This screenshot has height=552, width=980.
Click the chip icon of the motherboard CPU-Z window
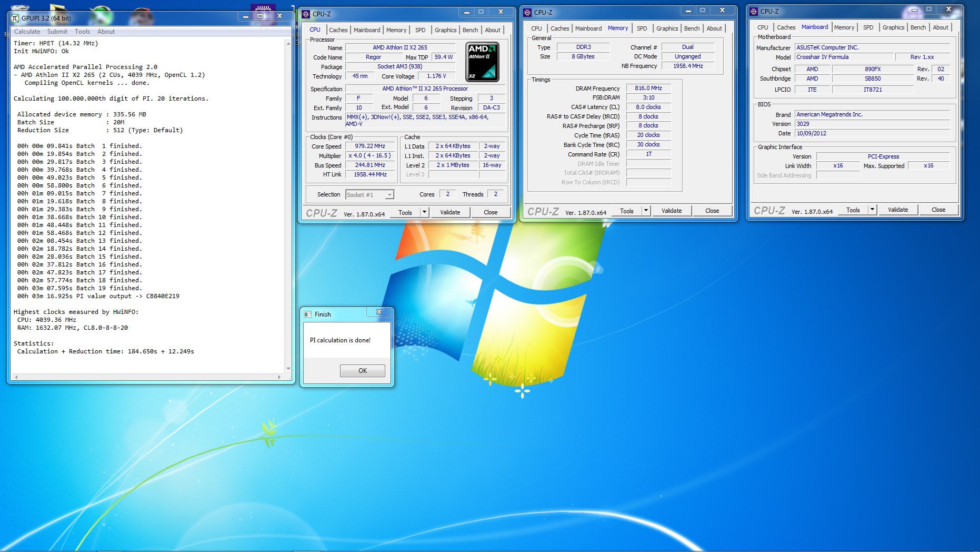click(x=754, y=11)
